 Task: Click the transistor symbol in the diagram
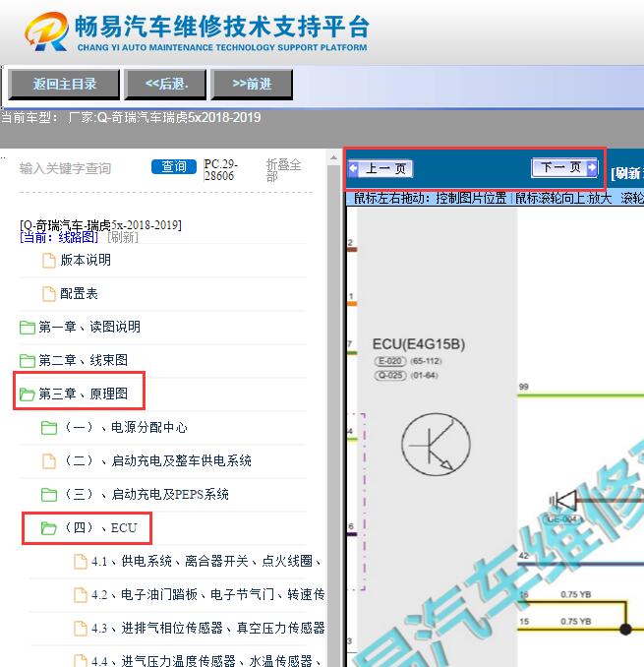click(x=436, y=444)
